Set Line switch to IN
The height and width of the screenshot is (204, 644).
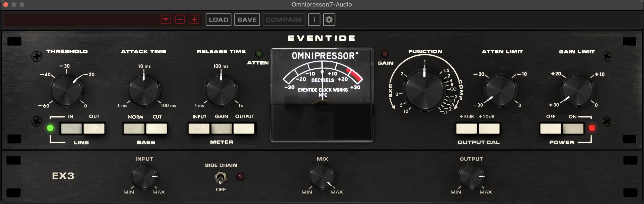71,129
